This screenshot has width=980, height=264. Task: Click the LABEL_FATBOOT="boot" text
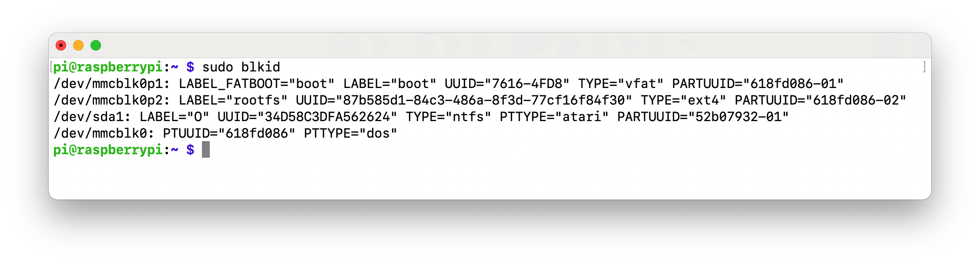(257, 84)
